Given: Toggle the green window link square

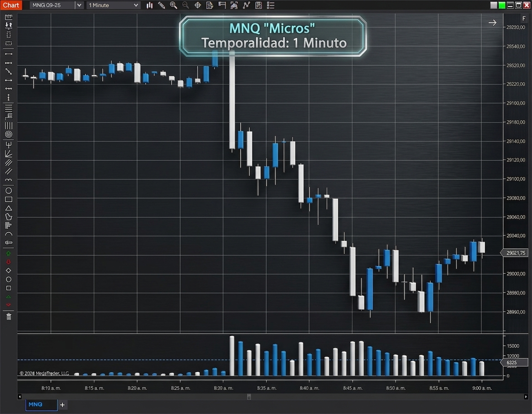Looking at the screenshot, I should (502, 5).
